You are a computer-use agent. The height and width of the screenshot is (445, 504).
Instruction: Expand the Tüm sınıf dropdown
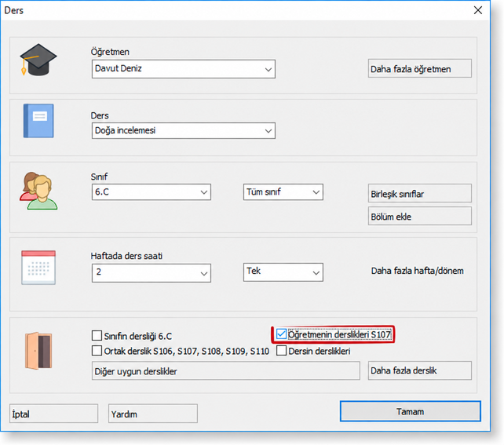[x=283, y=192]
